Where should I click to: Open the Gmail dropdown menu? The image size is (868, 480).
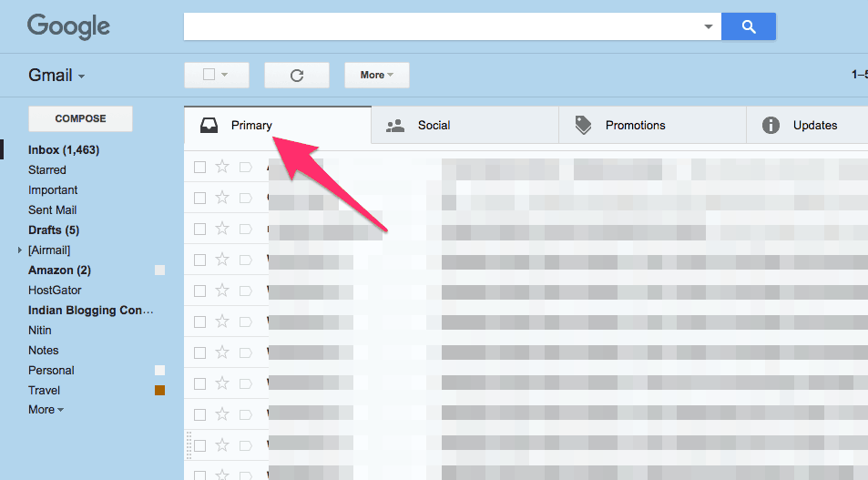click(x=56, y=76)
